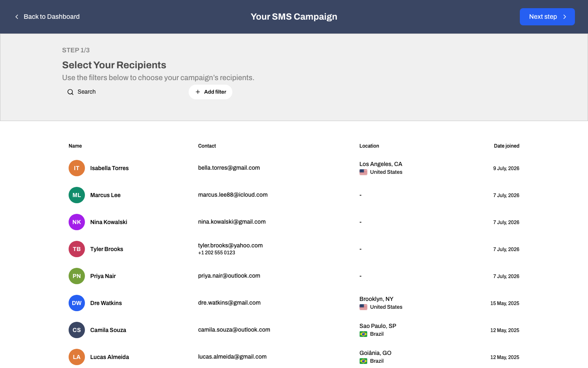This screenshot has width=588, height=368.
Task: Click email dre.watkins@gmail.com
Action: 229,303
